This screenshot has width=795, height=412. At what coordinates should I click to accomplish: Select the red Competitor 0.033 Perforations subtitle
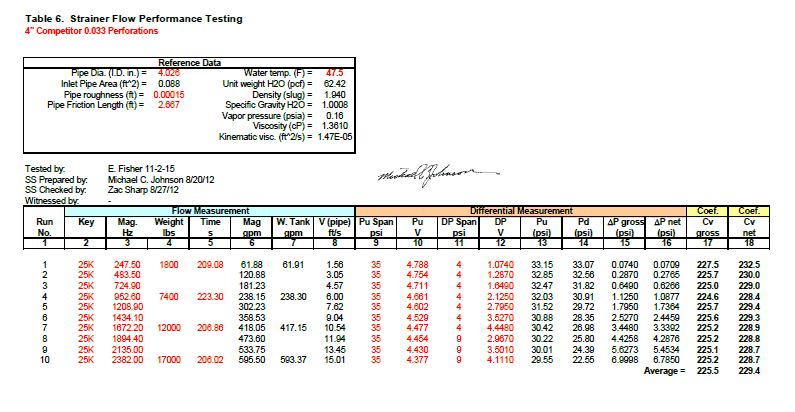[x=91, y=31]
